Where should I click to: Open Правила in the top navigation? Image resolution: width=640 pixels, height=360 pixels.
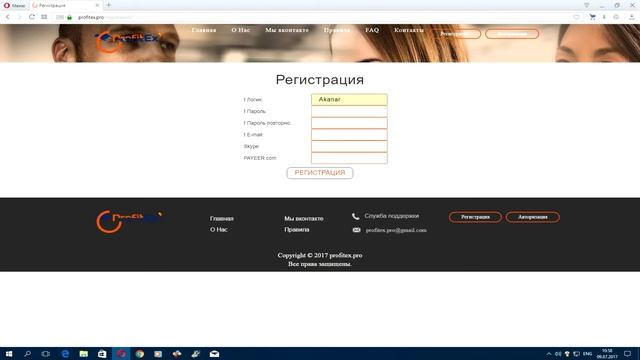pyautogui.click(x=337, y=30)
